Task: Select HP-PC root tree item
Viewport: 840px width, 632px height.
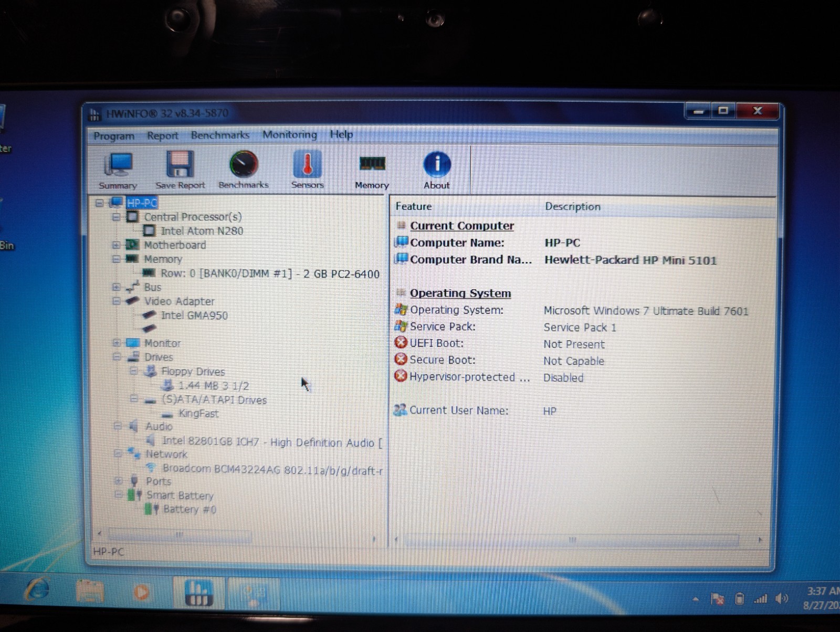Action: click(x=142, y=203)
